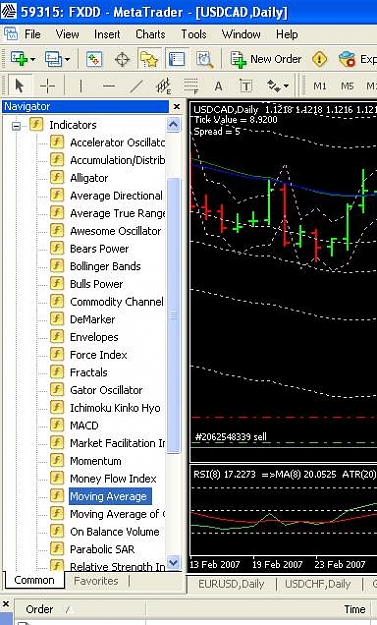Select the trendline drawing tool
The image size is (377, 625).
(136, 86)
